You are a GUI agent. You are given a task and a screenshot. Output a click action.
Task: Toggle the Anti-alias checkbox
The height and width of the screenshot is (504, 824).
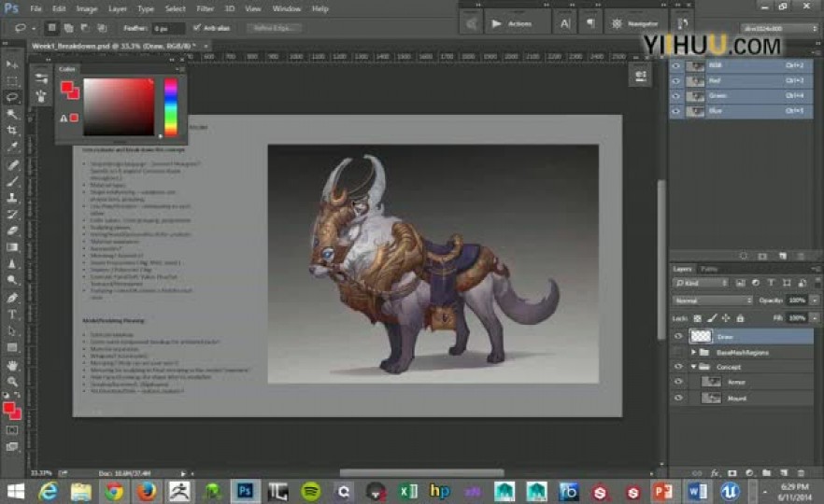196,28
